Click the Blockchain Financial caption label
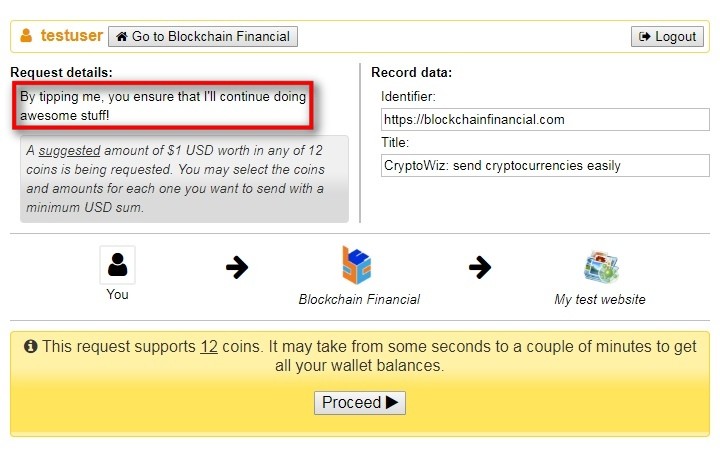This screenshot has width=720, height=450. click(359, 299)
